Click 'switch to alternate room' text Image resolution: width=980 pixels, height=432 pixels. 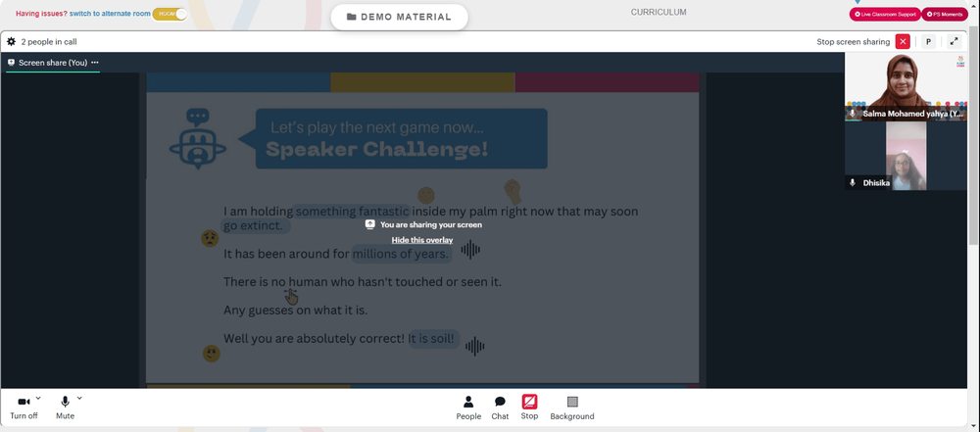110,13
